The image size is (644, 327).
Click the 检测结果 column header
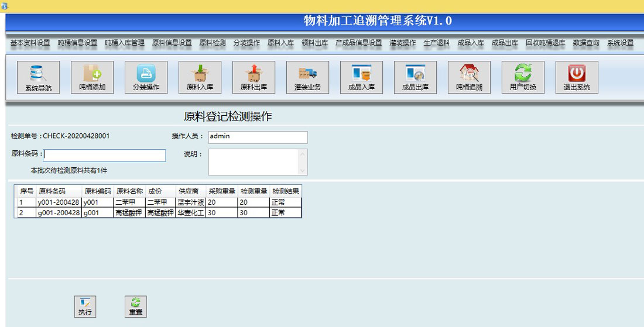(286, 191)
